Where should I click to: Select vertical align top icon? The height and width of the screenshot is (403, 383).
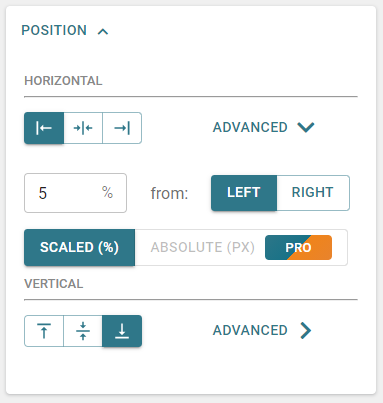point(44,331)
